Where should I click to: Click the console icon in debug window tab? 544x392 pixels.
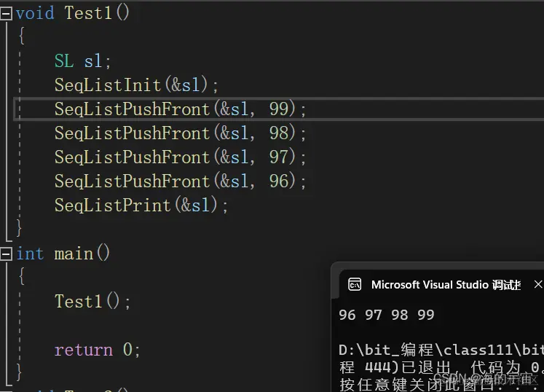[x=354, y=285]
